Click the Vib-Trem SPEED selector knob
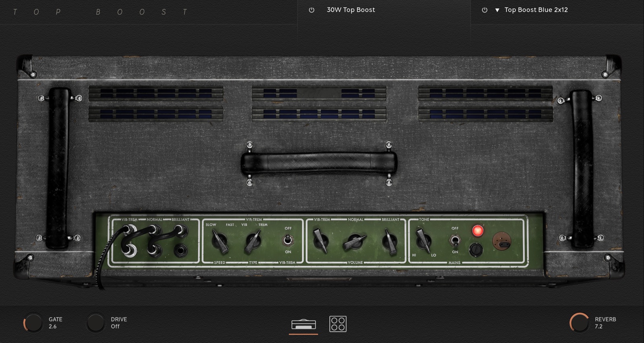Screen dimensions: 644x343 coord(220,242)
